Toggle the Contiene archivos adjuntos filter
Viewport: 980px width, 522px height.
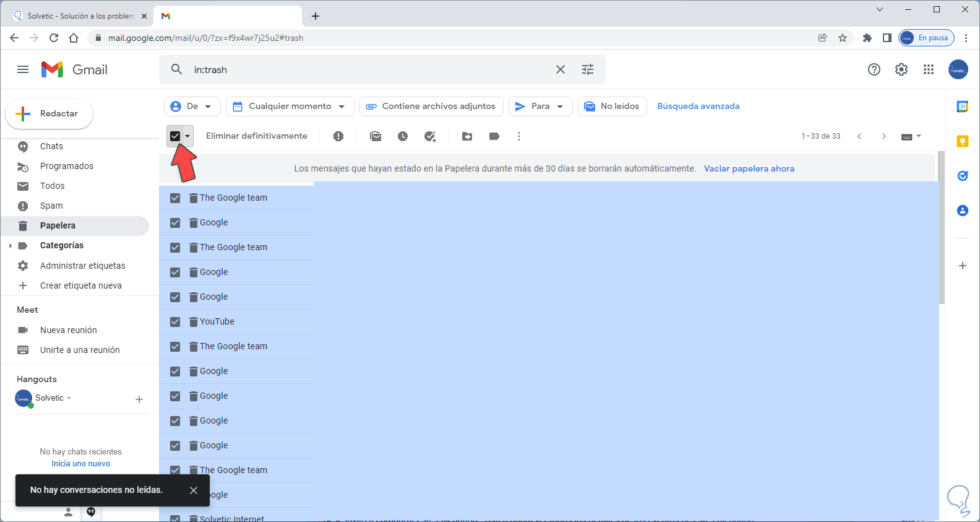431,107
